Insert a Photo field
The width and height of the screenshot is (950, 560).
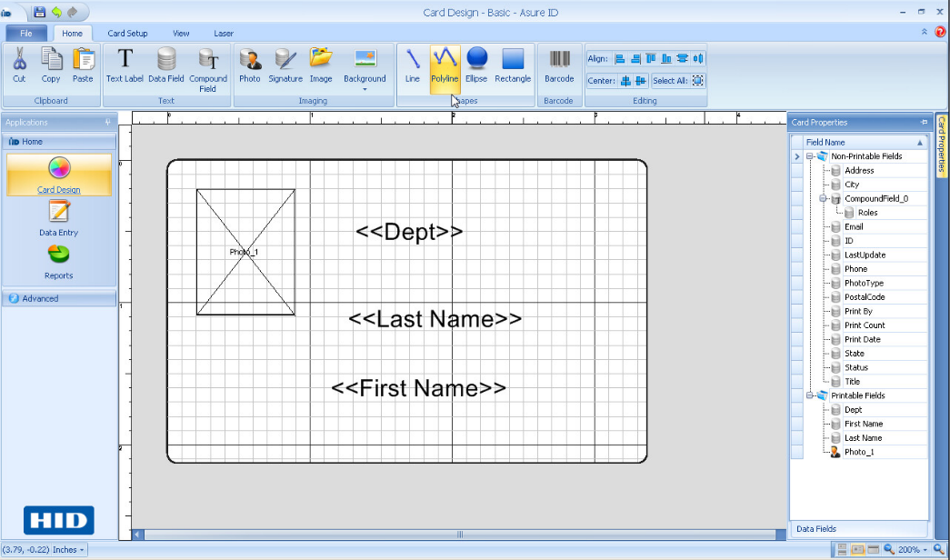(250, 65)
